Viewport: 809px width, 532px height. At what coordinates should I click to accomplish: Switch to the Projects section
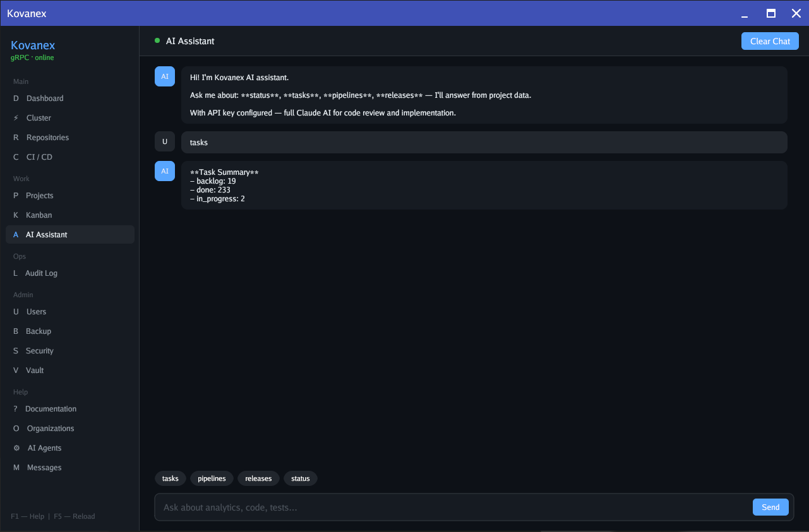[x=40, y=195]
